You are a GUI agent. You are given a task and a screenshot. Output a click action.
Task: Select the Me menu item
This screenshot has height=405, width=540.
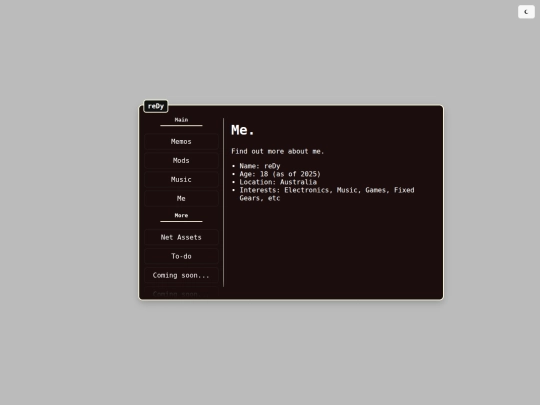tap(181, 198)
